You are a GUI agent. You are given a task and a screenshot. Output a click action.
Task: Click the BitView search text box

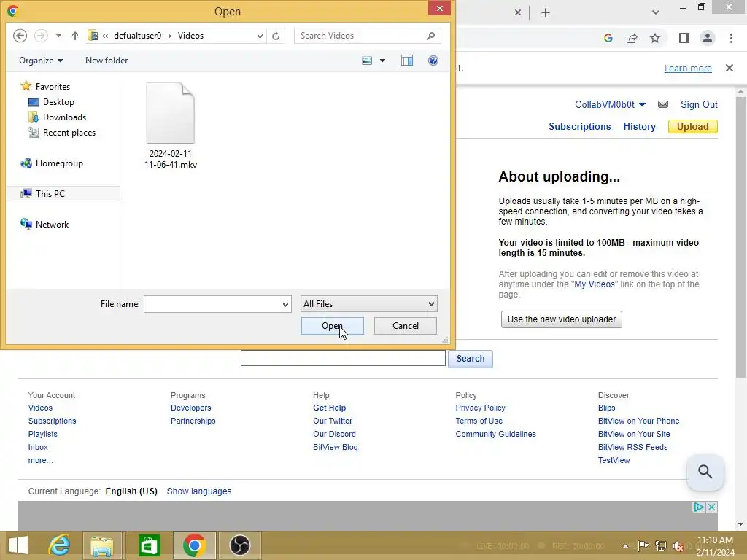point(343,358)
